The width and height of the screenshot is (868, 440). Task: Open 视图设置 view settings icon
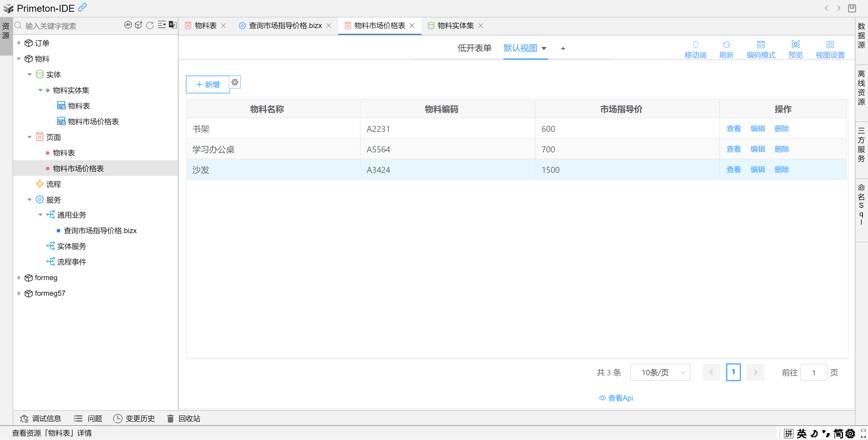point(830,45)
